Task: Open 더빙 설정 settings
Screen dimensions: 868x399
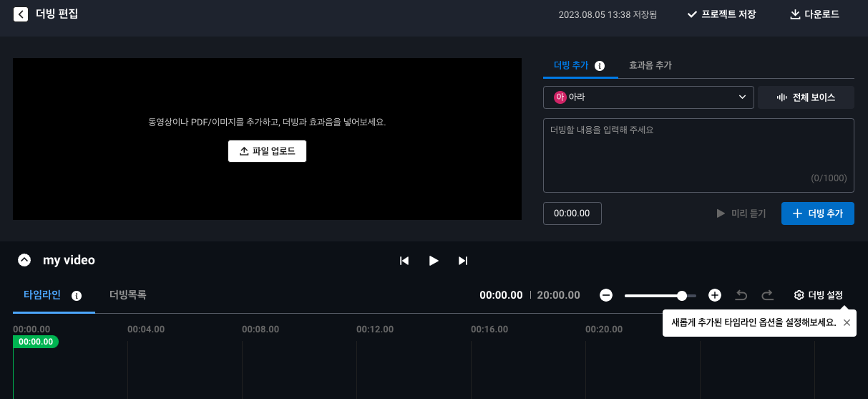Action: pyautogui.click(x=819, y=295)
